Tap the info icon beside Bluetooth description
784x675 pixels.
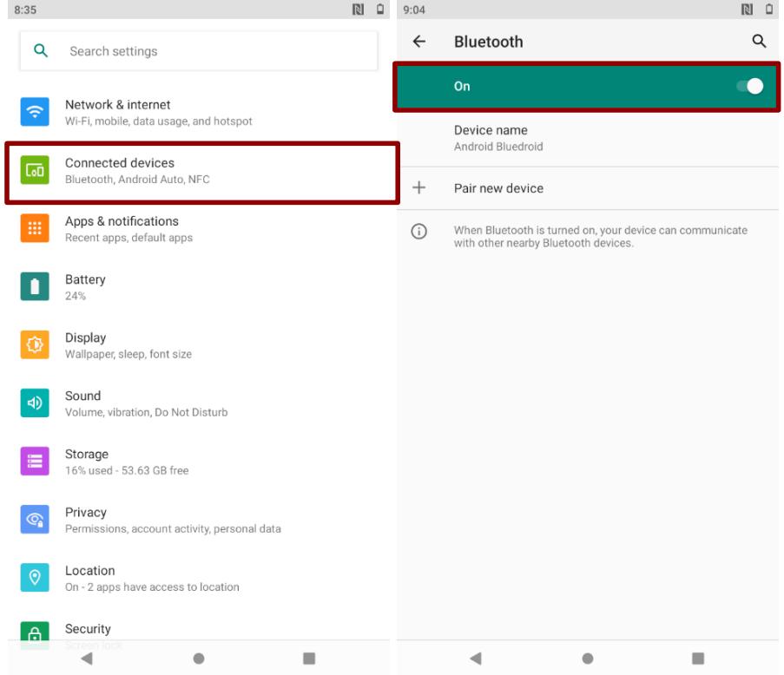tap(419, 232)
